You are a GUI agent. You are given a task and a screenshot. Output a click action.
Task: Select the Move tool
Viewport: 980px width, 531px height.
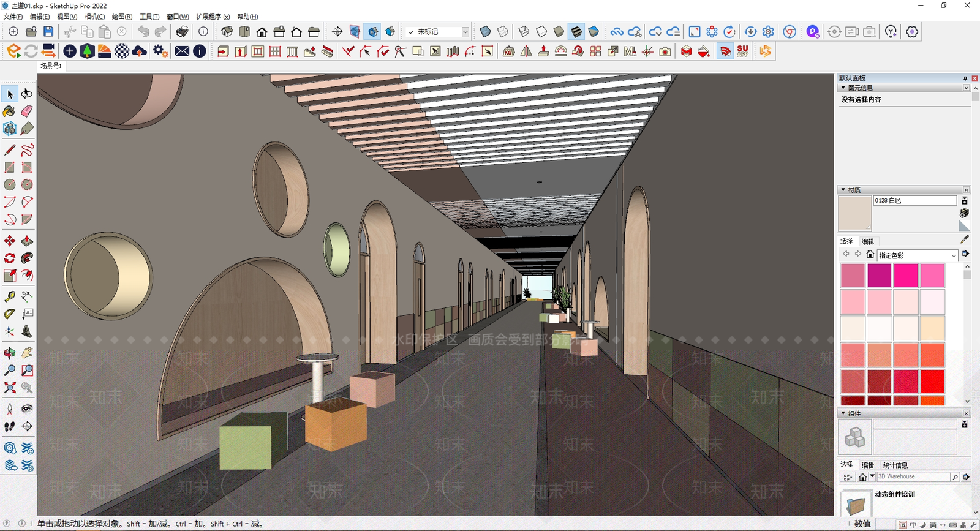10,241
